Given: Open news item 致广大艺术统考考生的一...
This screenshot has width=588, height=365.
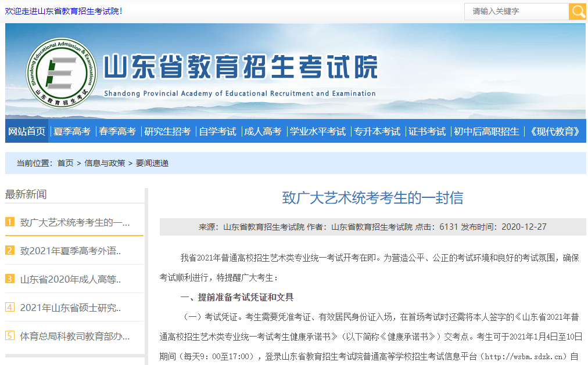Looking at the screenshot, I should click(75, 222).
